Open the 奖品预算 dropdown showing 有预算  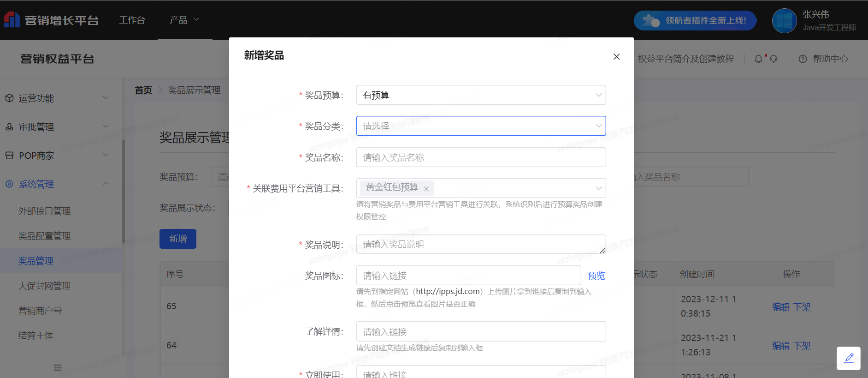point(481,95)
